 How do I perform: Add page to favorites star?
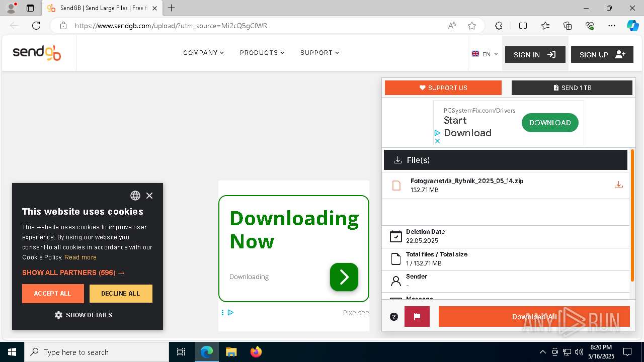[472, 26]
